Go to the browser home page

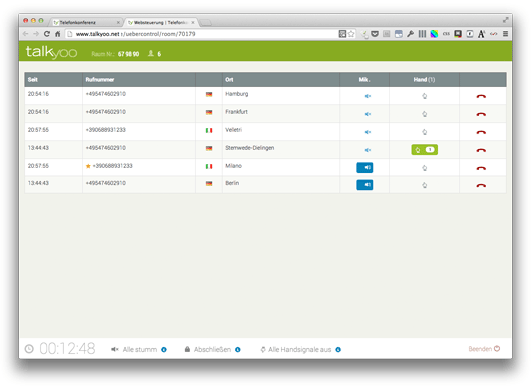click(x=58, y=34)
